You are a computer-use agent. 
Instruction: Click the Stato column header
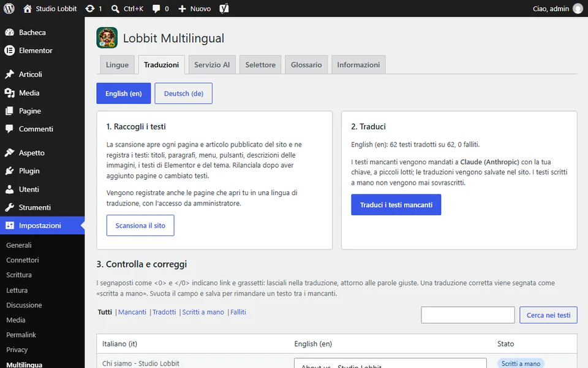point(505,343)
